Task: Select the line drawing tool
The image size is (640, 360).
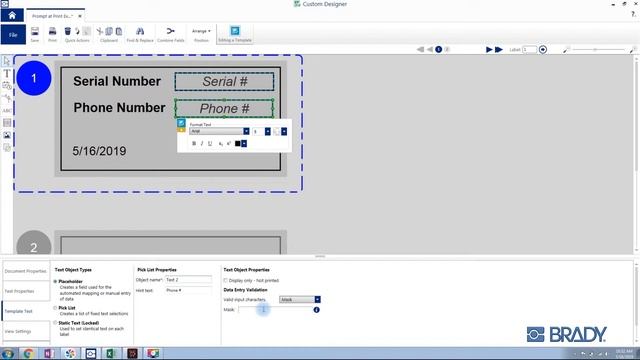Action: pos(7,98)
